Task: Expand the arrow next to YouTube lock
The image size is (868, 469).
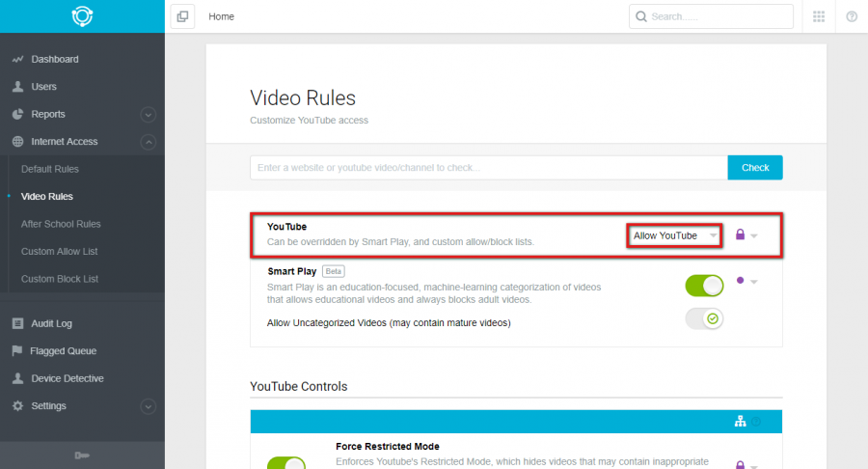Action: coord(754,235)
